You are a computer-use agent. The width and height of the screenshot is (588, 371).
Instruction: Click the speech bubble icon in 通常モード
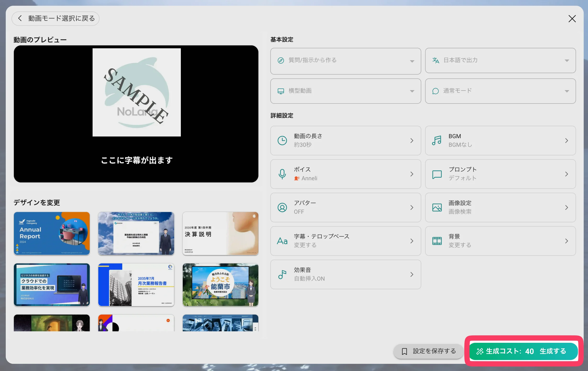[x=435, y=91]
